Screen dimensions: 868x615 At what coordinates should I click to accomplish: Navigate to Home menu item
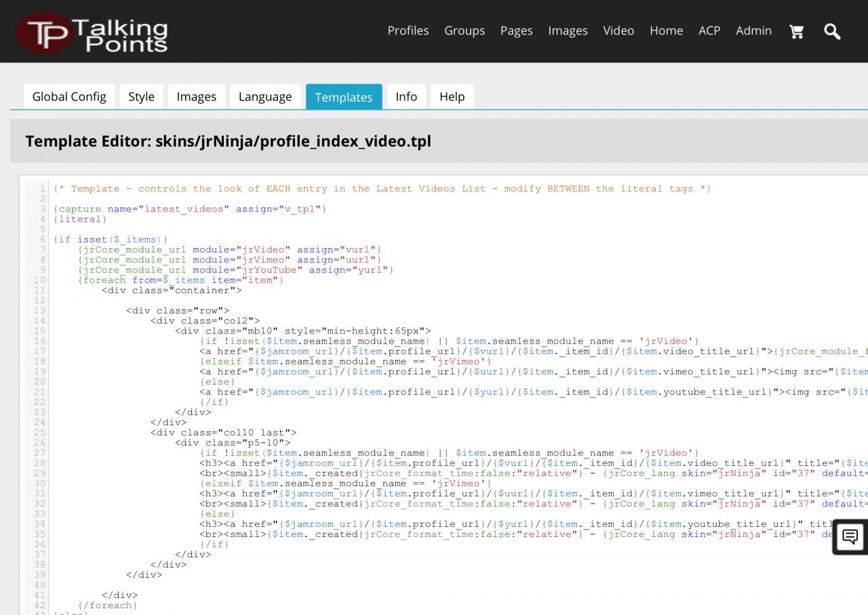pos(667,31)
